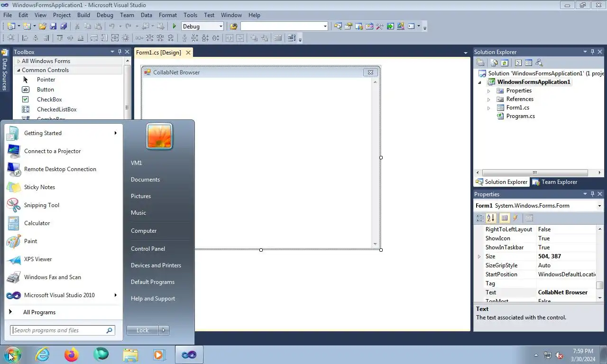Click Align Lefts layout toolbar icon
The width and height of the screenshot is (607, 364).
25,38
